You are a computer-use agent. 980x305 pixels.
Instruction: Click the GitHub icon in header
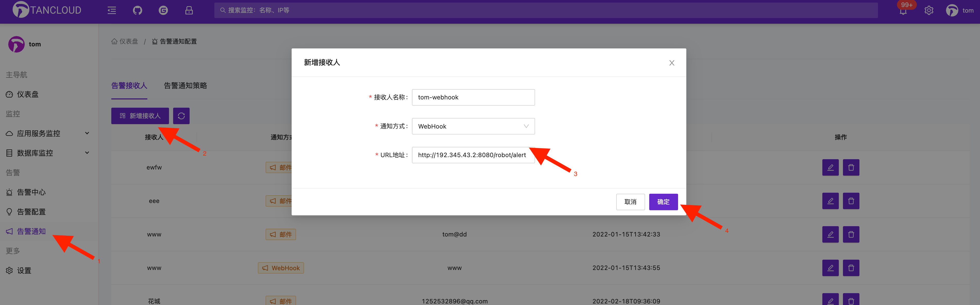point(137,10)
